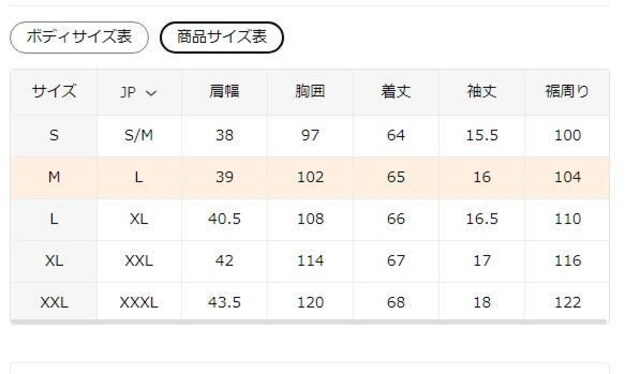Click the 袖丈 column header

pyautogui.click(x=482, y=91)
